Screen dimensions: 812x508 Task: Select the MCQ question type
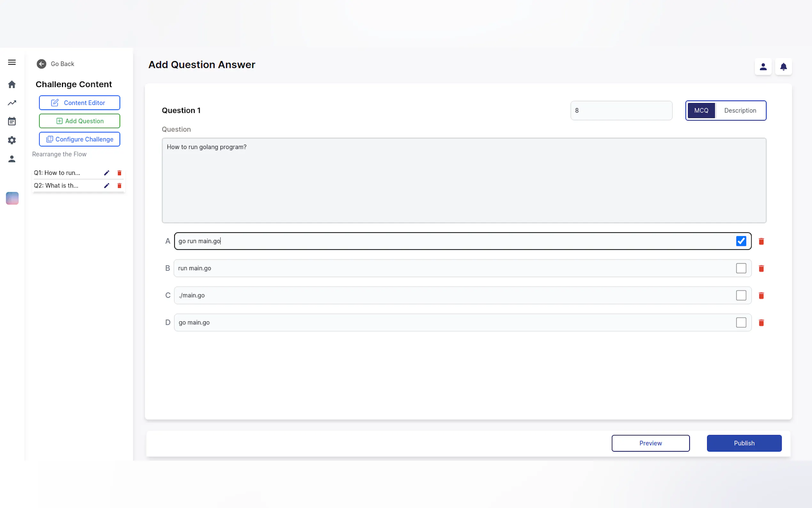701,111
